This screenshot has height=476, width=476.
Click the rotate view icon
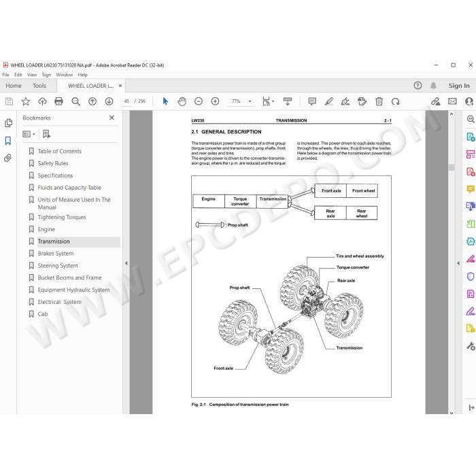396,101
